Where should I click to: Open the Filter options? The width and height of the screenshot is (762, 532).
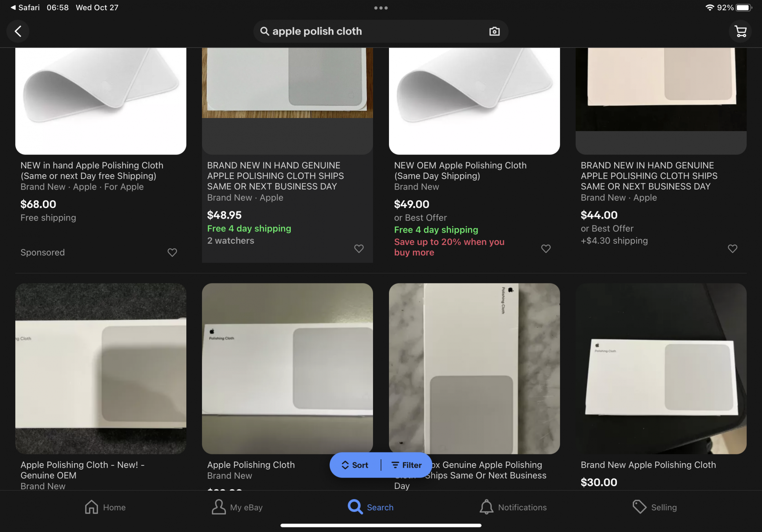[407, 465]
